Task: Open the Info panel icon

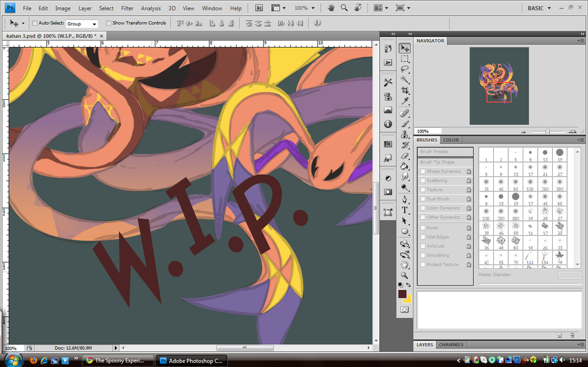Action: coord(388,123)
